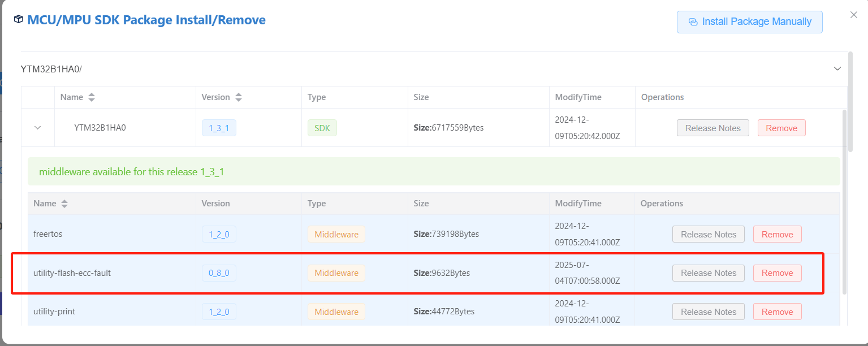Sort middleware table by Name

click(x=64, y=204)
